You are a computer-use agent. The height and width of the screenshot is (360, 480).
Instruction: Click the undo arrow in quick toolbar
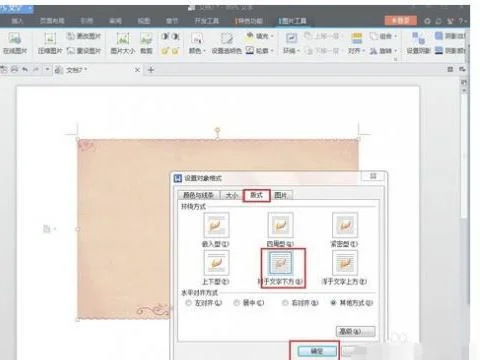(25, 70)
